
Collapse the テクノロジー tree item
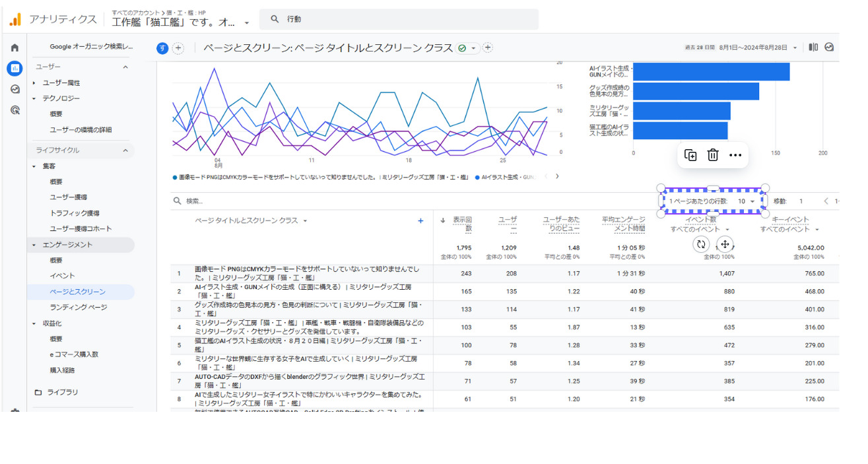34,99
